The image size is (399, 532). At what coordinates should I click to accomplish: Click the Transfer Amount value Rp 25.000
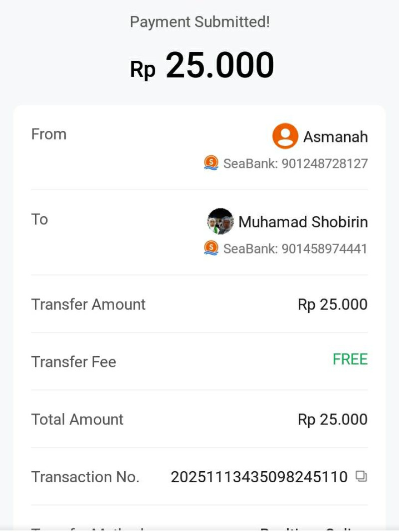click(332, 304)
